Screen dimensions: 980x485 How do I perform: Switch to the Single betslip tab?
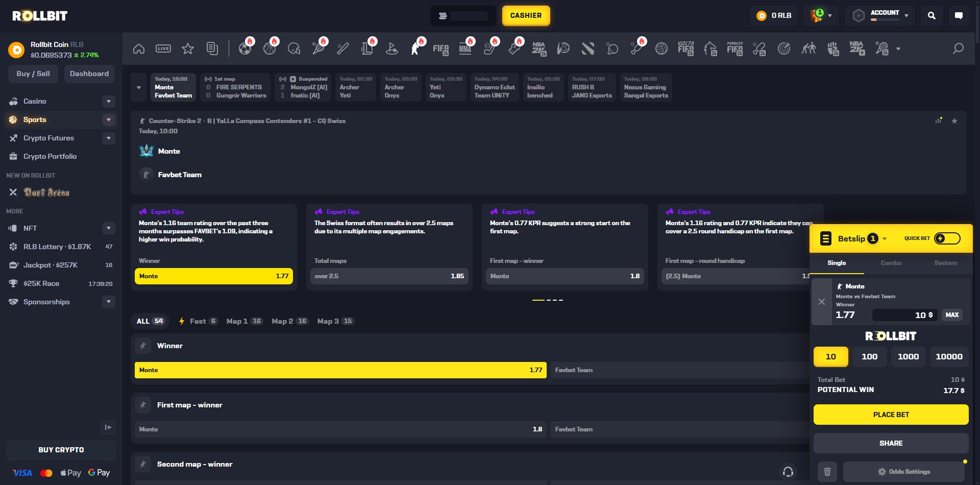point(837,263)
